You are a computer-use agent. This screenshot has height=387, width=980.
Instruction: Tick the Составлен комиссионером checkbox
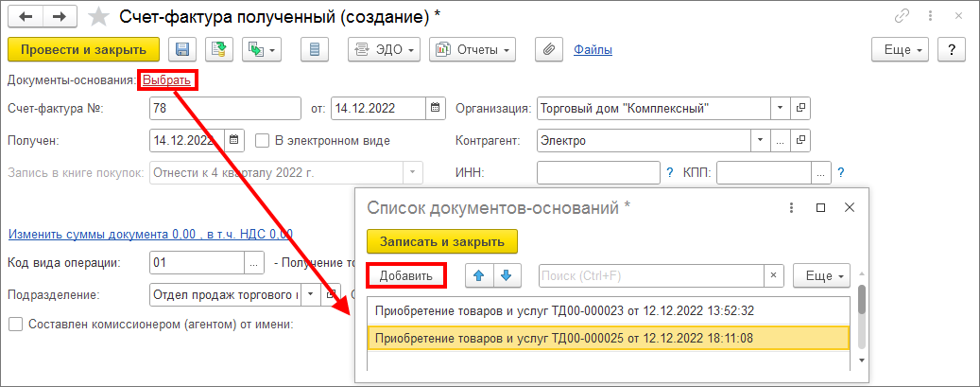pyautogui.click(x=14, y=325)
